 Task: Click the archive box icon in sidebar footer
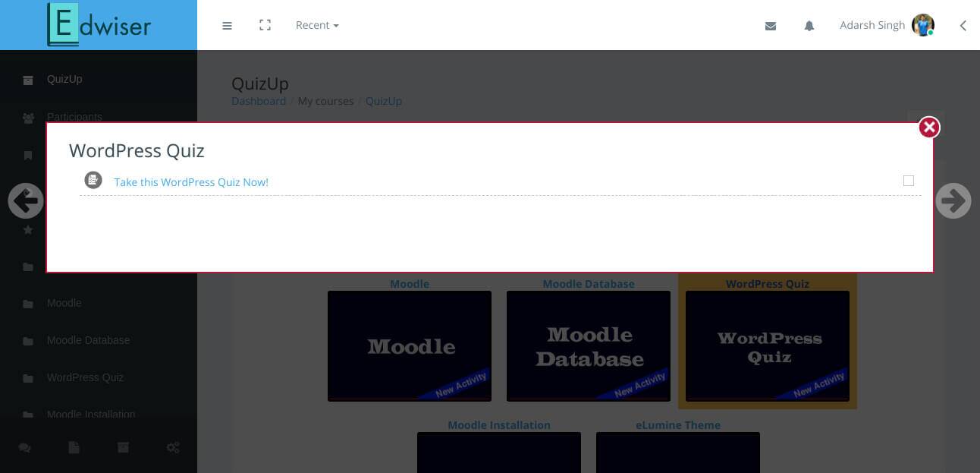click(x=123, y=448)
